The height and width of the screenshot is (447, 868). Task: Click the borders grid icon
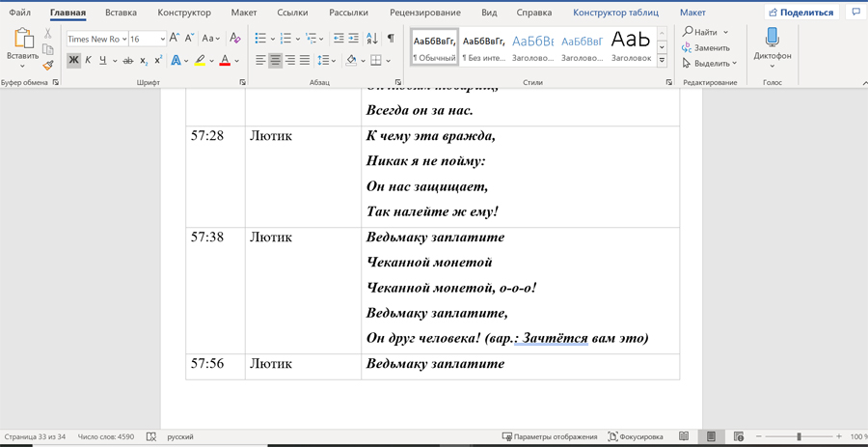pyautogui.click(x=376, y=61)
